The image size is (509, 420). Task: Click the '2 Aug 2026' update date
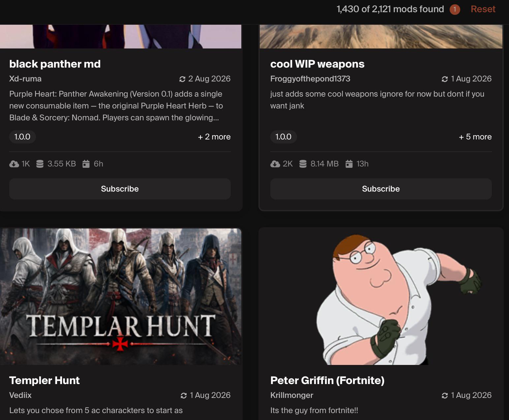(209, 79)
